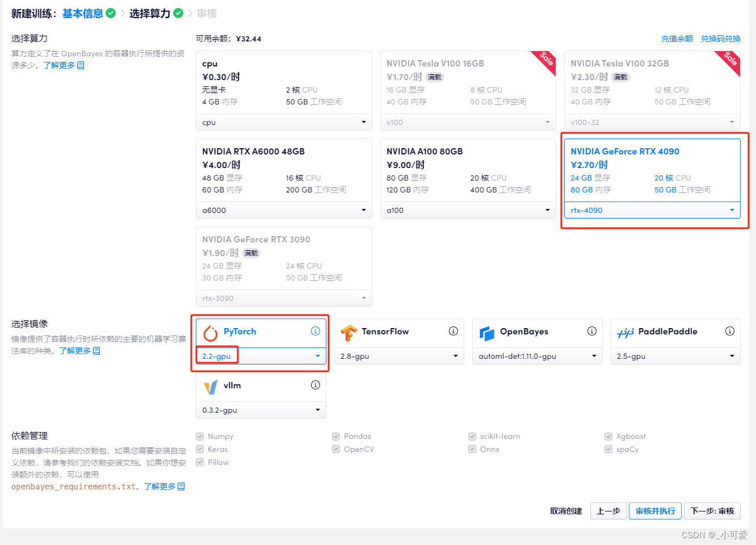The width and height of the screenshot is (756, 545).
Task: Go to 基本信息 breadcrumb step
Action: click(x=83, y=14)
